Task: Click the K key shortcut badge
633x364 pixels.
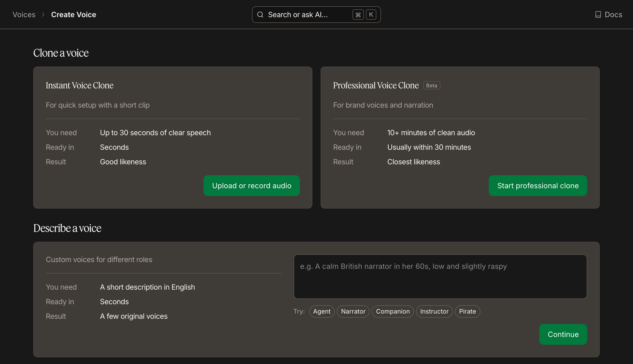Action: [371, 15]
